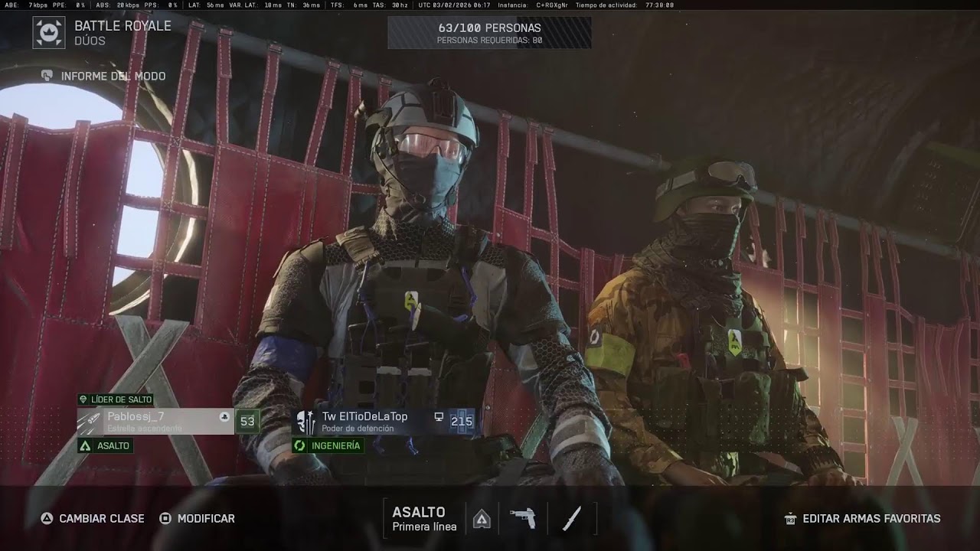Click the Asalto class icon in loadout bar
Viewport: 980px width, 551px height.
pyautogui.click(x=482, y=519)
